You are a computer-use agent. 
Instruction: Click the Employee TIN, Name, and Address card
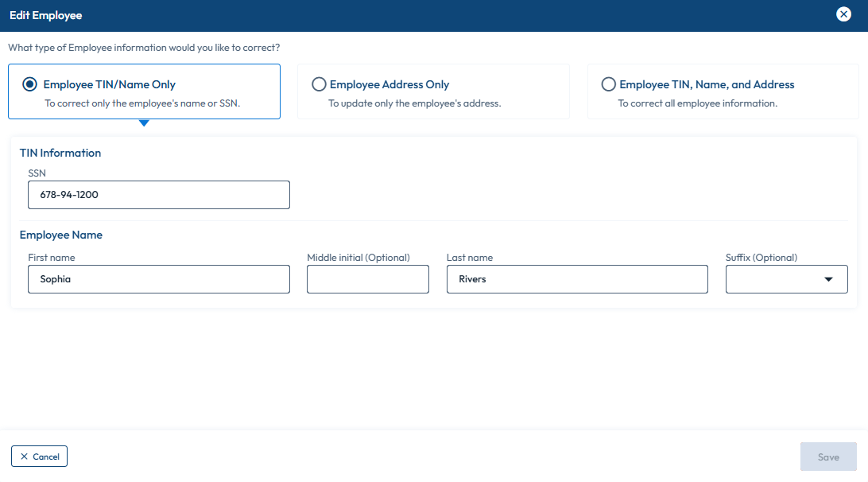point(723,91)
